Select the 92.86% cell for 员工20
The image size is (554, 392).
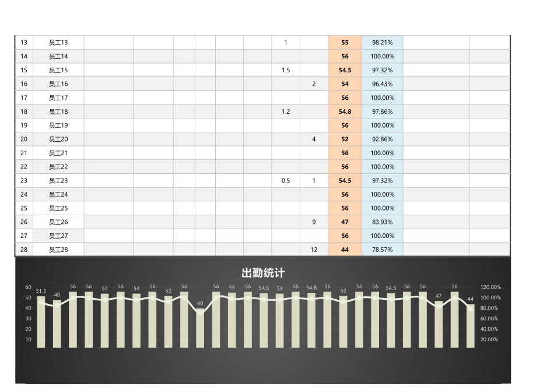coord(383,139)
